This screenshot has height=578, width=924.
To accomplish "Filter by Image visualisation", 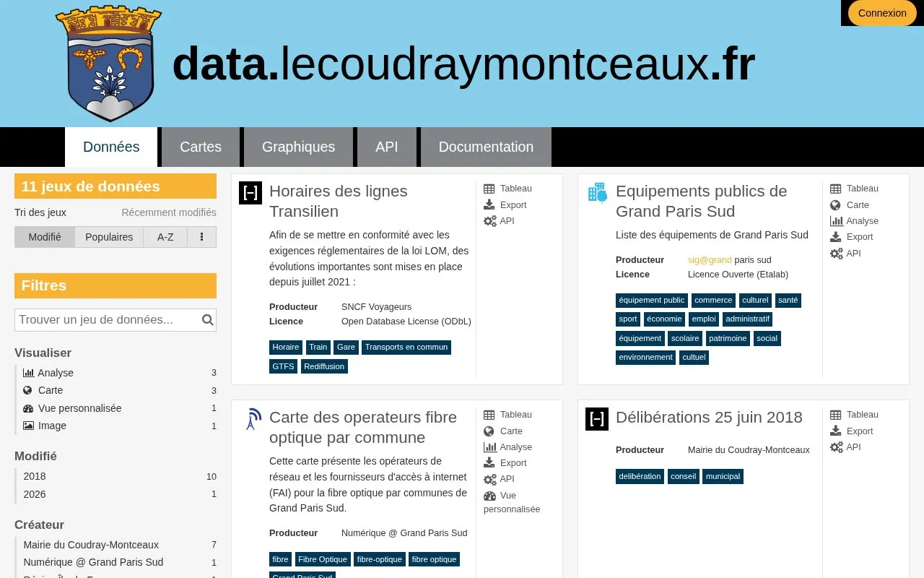I will coord(120,426).
